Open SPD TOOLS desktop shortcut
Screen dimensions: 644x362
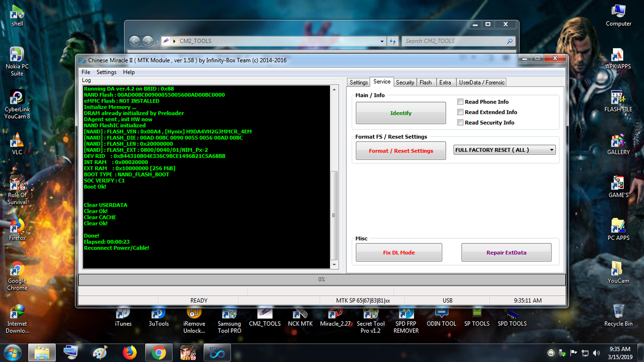coord(512,317)
